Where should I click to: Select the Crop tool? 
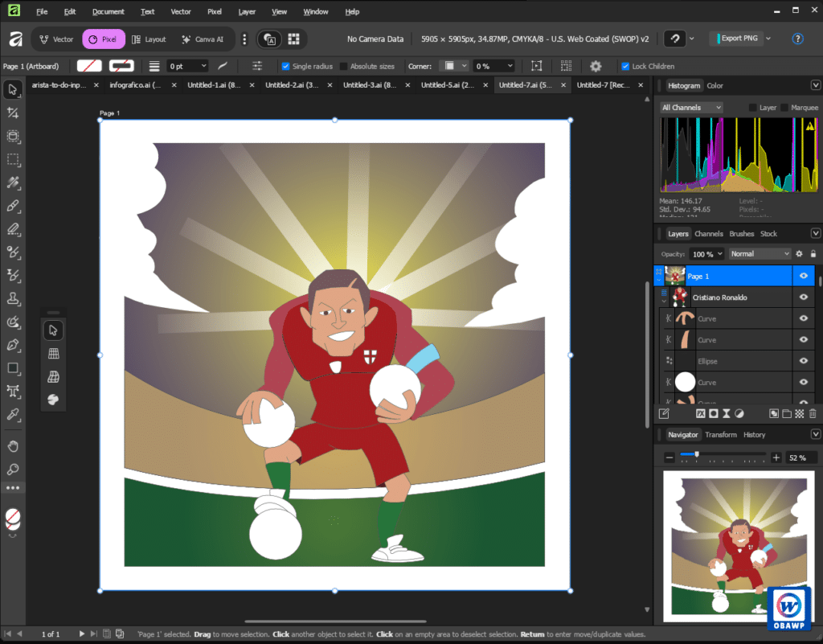[x=13, y=113]
